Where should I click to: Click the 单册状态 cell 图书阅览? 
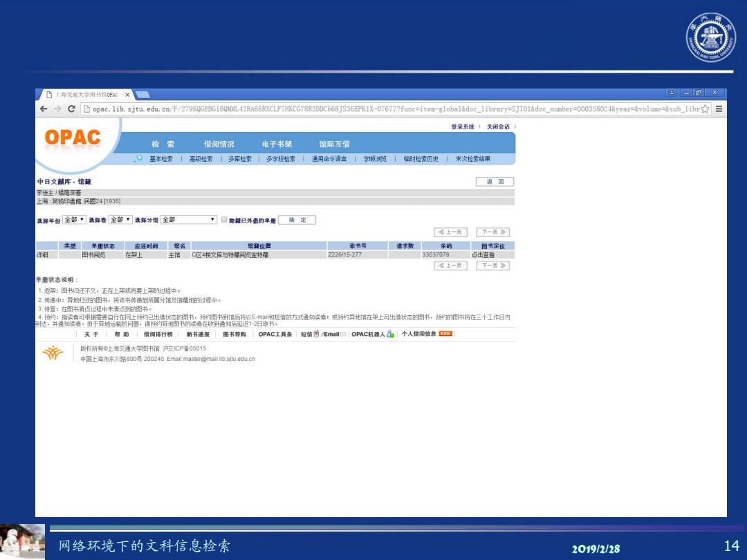click(x=93, y=254)
